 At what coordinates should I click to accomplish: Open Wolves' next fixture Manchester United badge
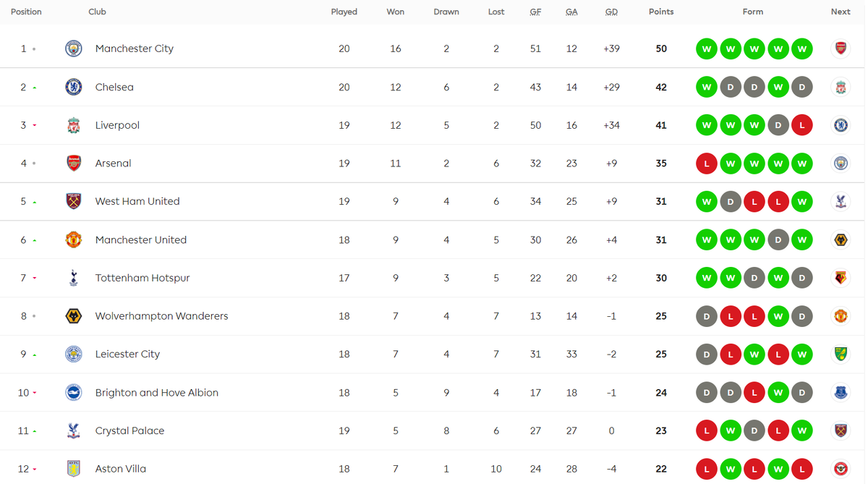(x=841, y=316)
